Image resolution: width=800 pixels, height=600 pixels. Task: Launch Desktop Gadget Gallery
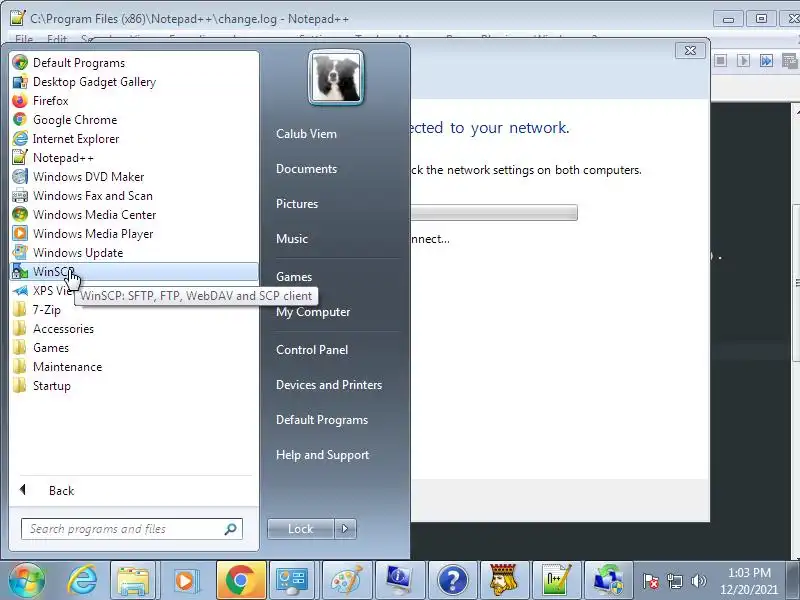tap(134, 82)
